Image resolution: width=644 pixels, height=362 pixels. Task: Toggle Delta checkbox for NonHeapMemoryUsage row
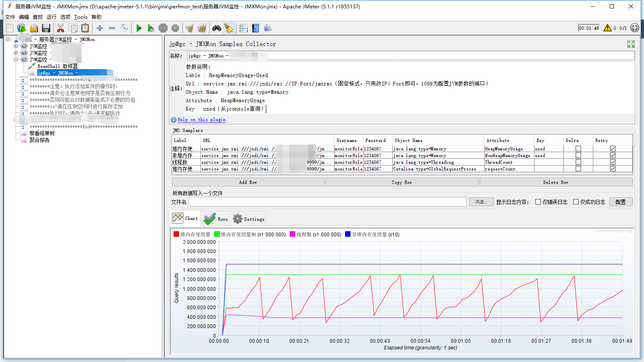pyautogui.click(x=578, y=155)
